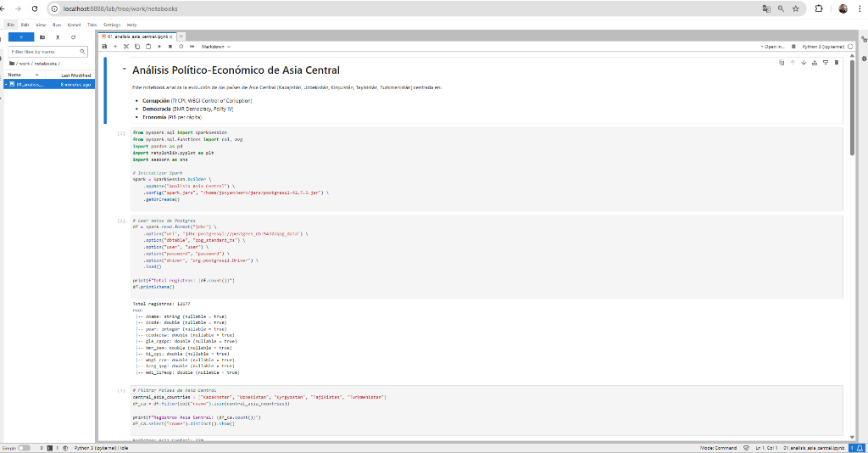
Task: Select the 01_analisis_asia_central.ipynb tab
Action: [x=136, y=36]
